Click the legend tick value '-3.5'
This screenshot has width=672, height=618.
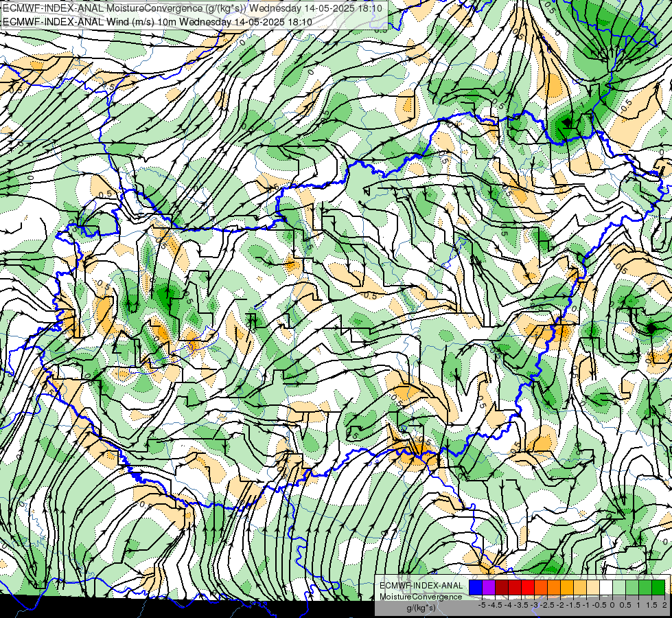click(x=521, y=605)
